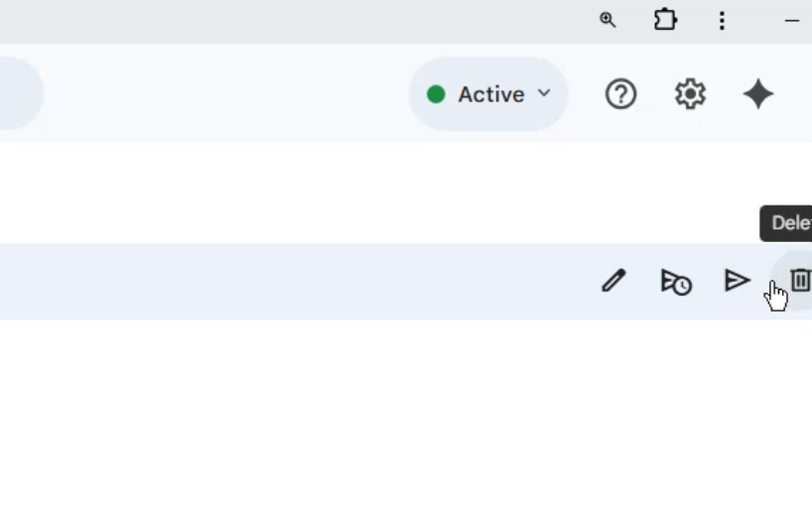This screenshot has height=524, width=812.
Task: Open the Schedule send option on the row
Action: pos(676,282)
